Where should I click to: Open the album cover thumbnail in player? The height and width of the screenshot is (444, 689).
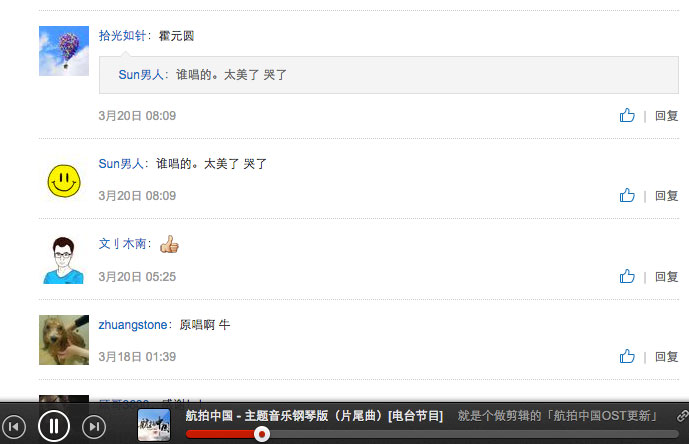(x=154, y=425)
